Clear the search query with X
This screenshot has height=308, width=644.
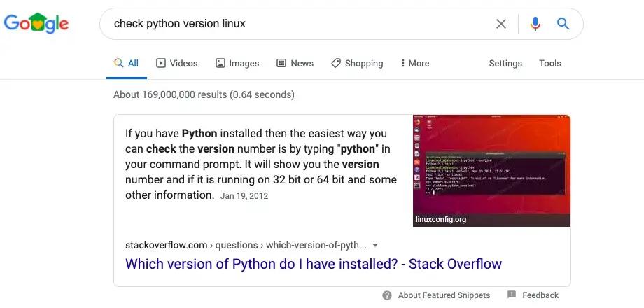(x=501, y=24)
